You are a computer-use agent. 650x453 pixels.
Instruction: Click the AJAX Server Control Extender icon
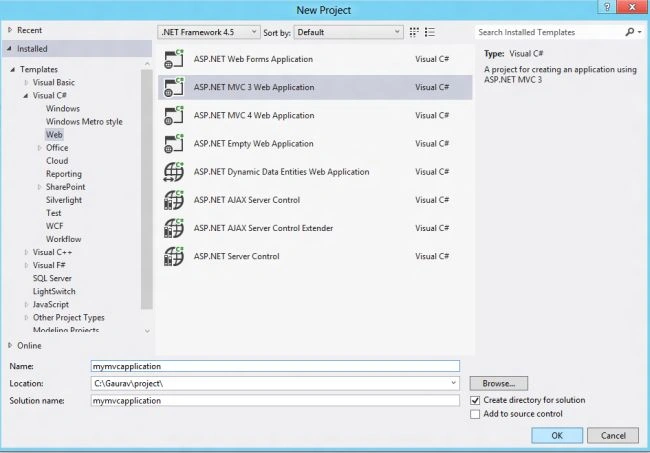pos(174,228)
